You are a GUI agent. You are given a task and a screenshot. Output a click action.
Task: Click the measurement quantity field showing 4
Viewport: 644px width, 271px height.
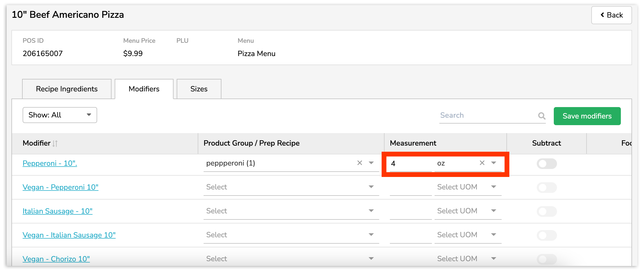[x=410, y=163]
